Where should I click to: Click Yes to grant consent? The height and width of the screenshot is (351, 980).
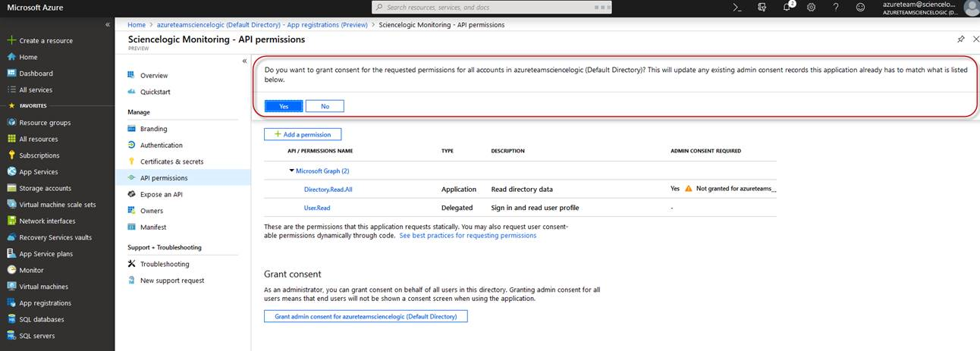tap(284, 106)
